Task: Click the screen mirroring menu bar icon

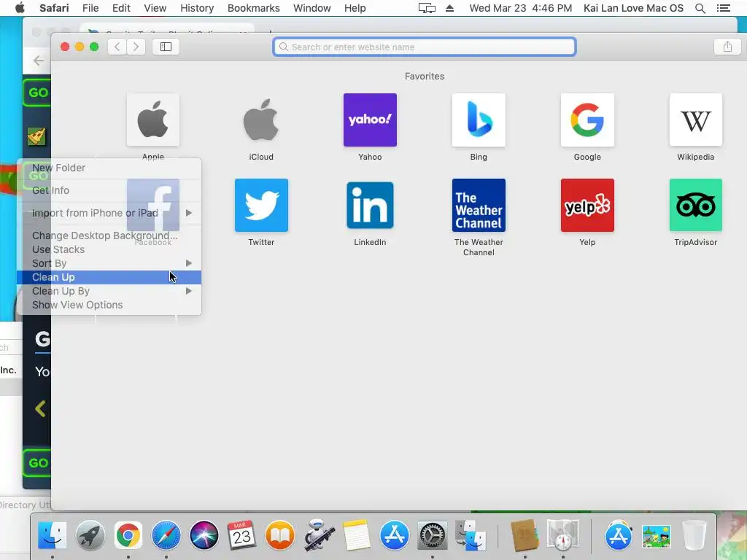Action: (x=427, y=8)
